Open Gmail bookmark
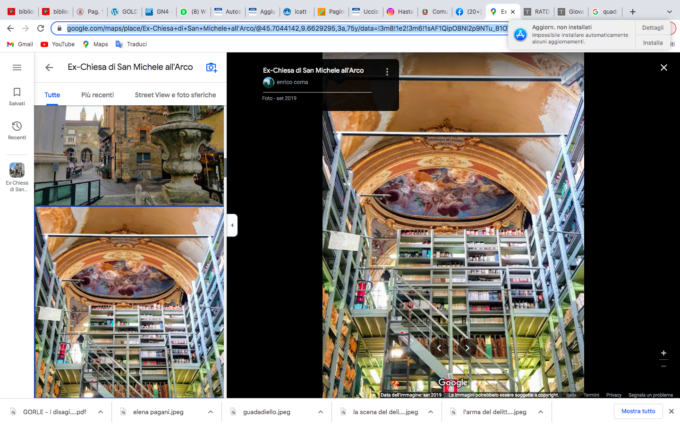This screenshot has width=680, height=425. (x=20, y=44)
